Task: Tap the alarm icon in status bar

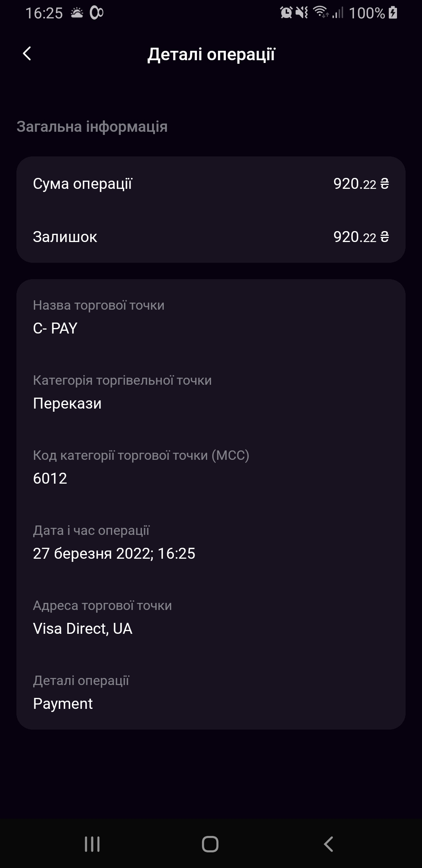Action: point(286,13)
